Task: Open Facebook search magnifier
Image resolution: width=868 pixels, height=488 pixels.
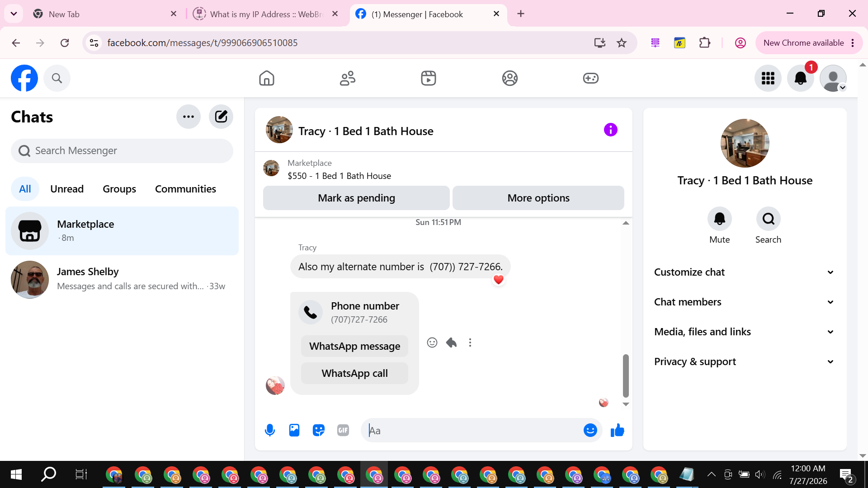Action: pyautogui.click(x=57, y=78)
